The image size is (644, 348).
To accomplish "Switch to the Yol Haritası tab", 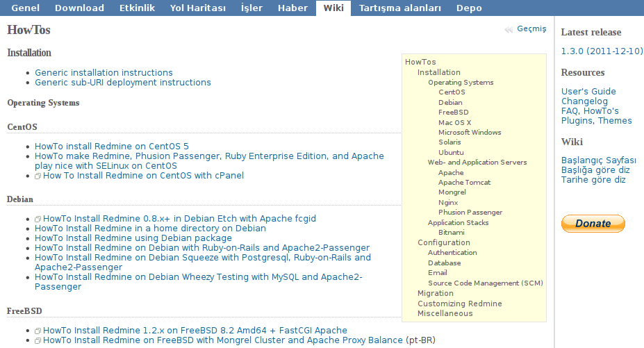I will pyautogui.click(x=197, y=8).
